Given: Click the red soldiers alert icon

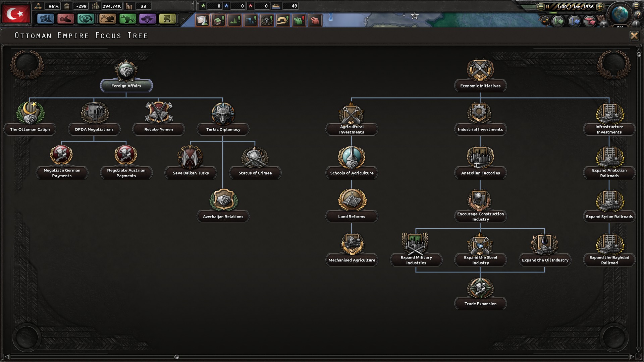Looking at the screenshot, I should point(315,20).
